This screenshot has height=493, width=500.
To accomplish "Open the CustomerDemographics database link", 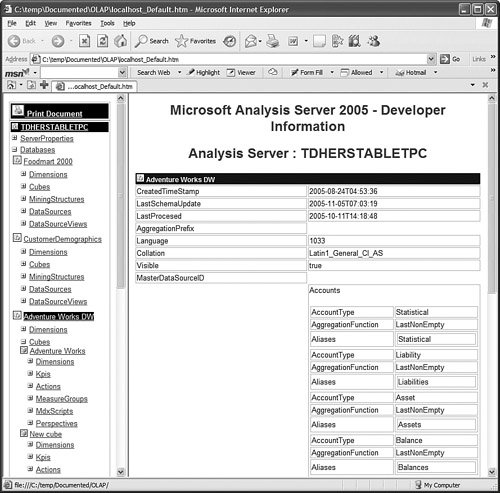I will (62, 239).
